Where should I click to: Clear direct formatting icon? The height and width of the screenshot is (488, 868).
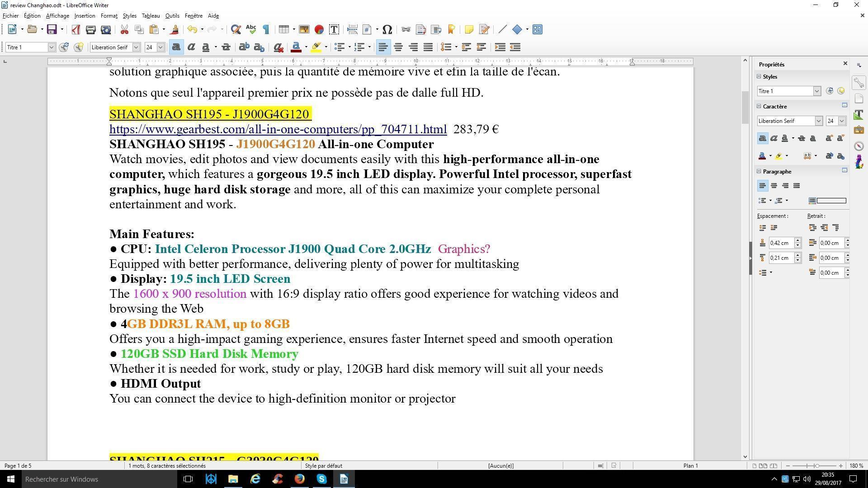coord(278,47)
